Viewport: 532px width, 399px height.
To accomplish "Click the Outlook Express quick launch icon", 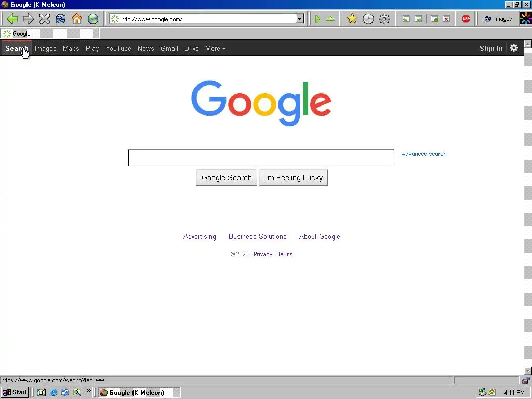I will click(x=65, y=393).
